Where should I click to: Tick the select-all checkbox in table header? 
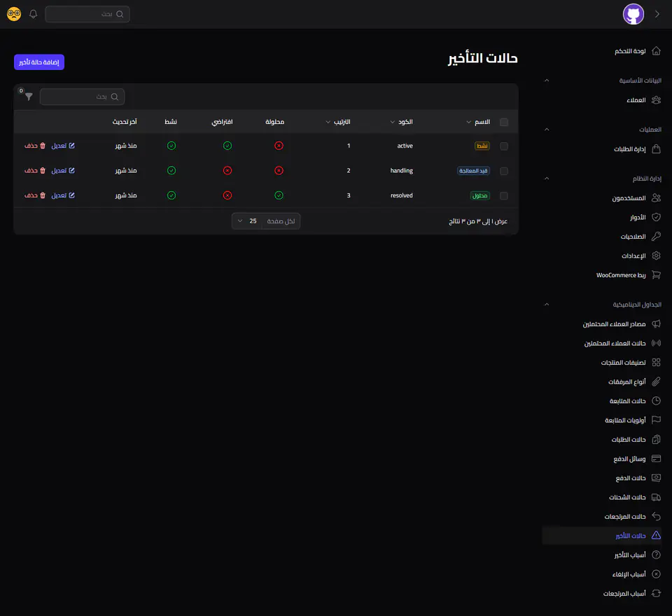504,122
